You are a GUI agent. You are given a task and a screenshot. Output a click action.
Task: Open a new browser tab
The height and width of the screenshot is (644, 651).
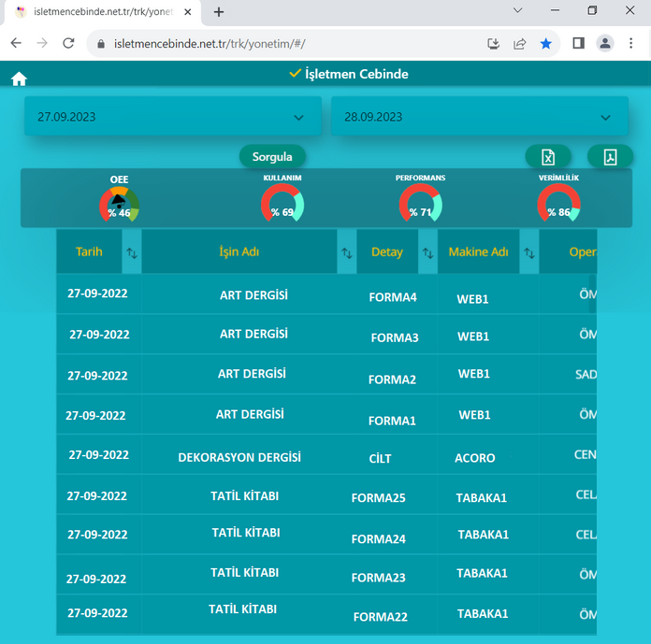[219, 12]
